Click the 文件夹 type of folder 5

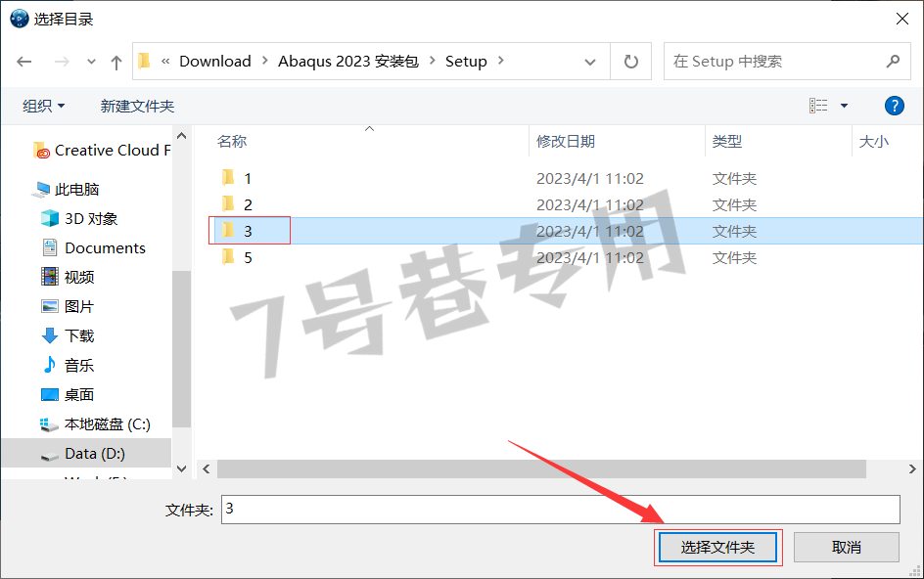(x=734, y=258)
